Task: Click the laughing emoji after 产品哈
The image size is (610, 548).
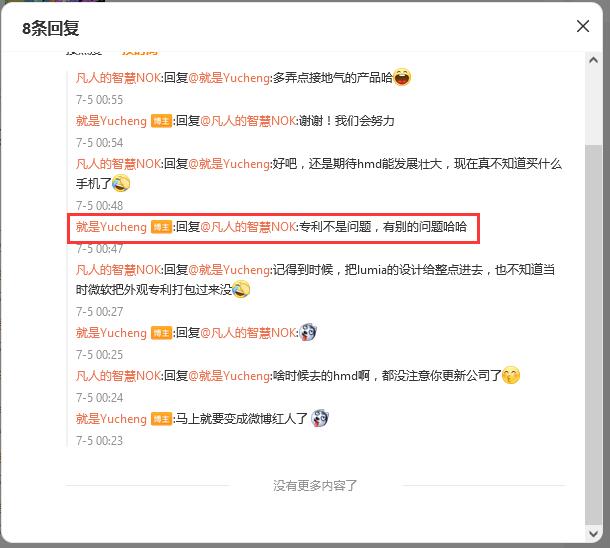Action: 402,77
